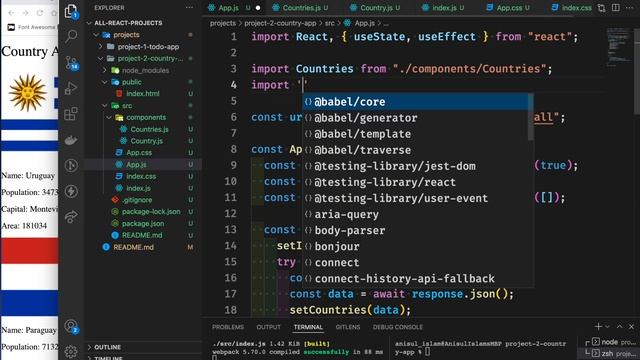640x360 pixels.
Task: Collapse the projects folder
Action: click(x=96, y=35)
